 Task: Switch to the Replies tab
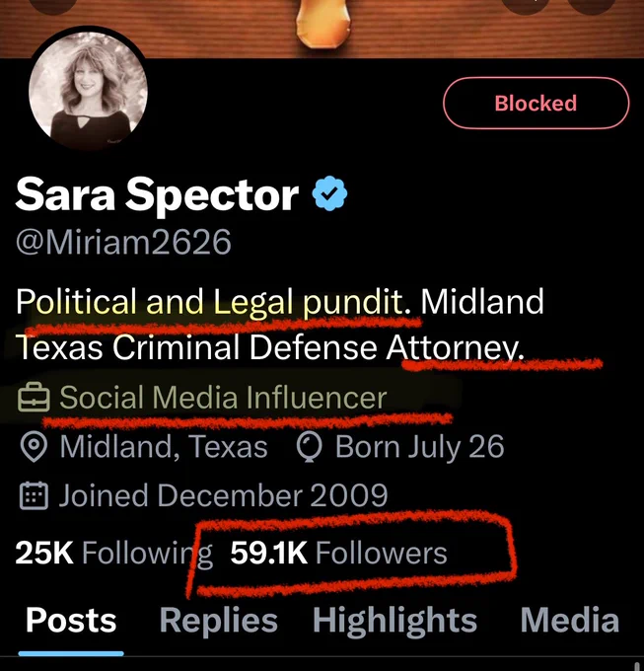219,622
